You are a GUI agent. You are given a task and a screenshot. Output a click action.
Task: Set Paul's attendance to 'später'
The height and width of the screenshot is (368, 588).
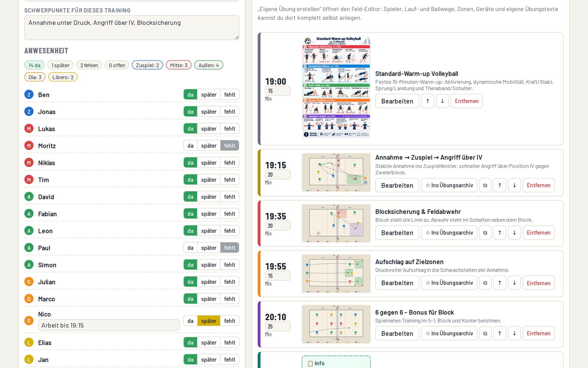pyautogui.click(x=209, y=248)
